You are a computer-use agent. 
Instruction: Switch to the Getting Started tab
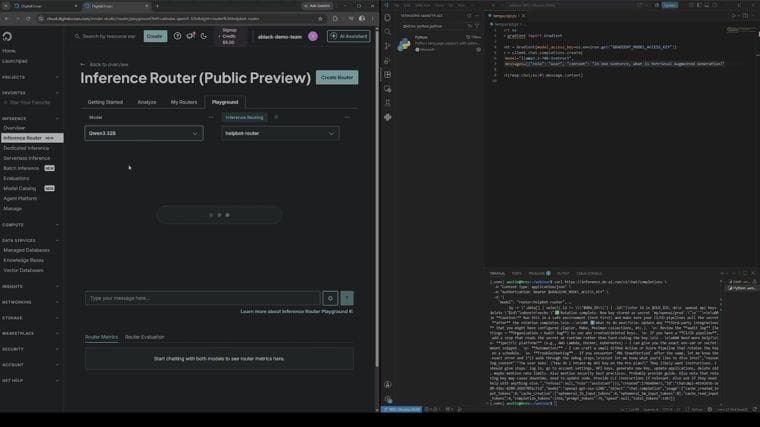point(105,102)
